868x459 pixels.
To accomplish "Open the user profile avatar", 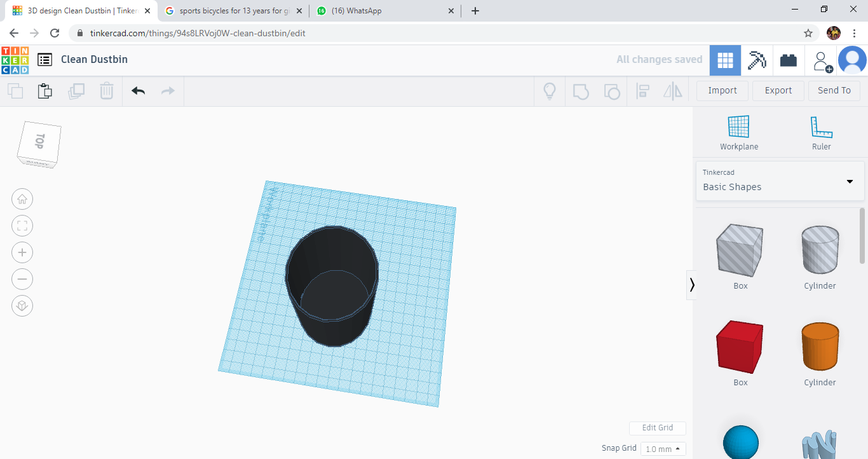I will pyautogui.click(x=852, y=60).
